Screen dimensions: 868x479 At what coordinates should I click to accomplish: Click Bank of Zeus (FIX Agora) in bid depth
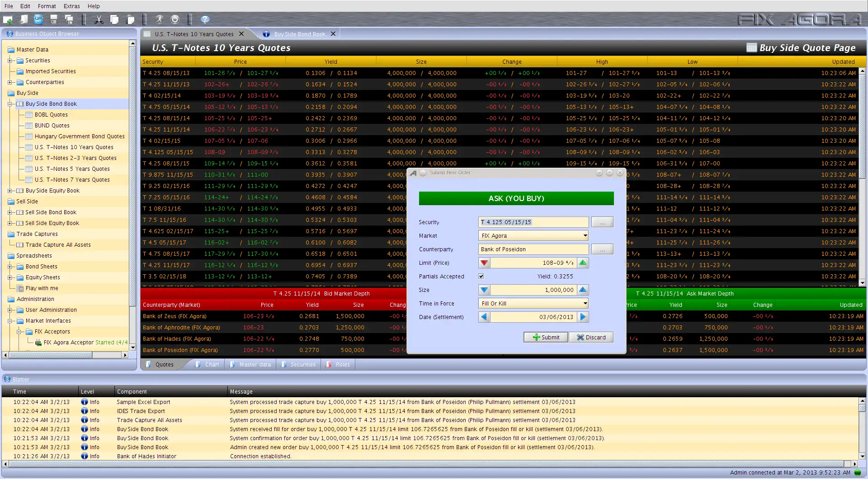pos(175,316)
